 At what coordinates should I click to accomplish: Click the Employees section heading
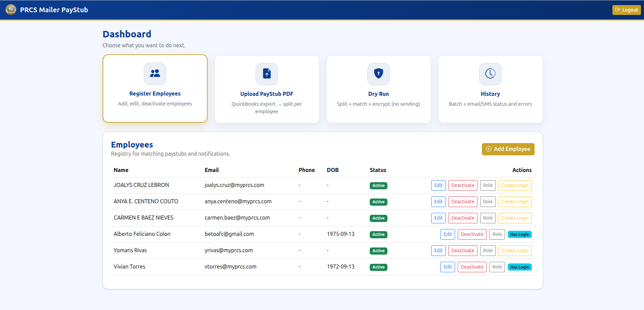pyautogui.click(x=132, y=144)
